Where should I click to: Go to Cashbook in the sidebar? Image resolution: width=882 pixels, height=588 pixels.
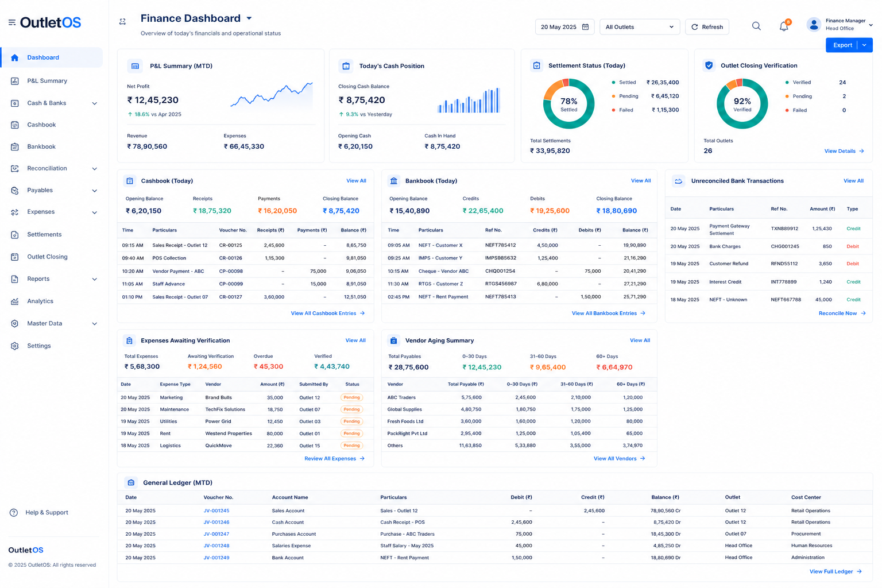click(41, 125)
